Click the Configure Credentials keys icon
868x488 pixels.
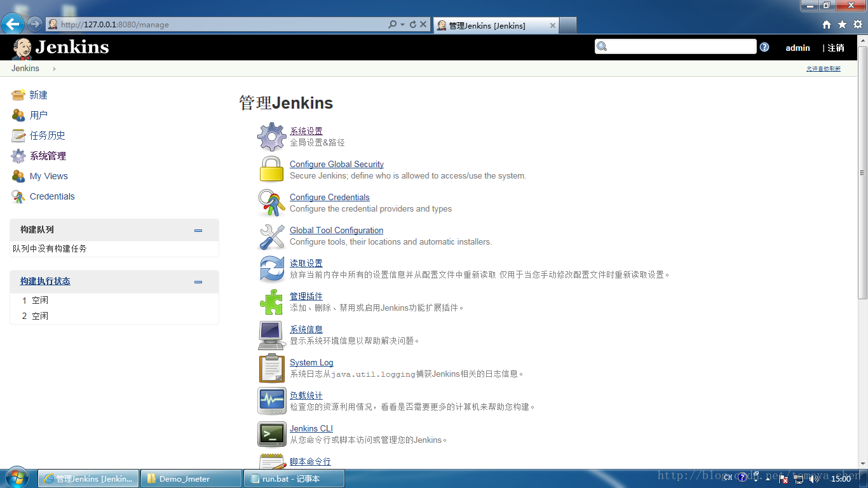272,203
